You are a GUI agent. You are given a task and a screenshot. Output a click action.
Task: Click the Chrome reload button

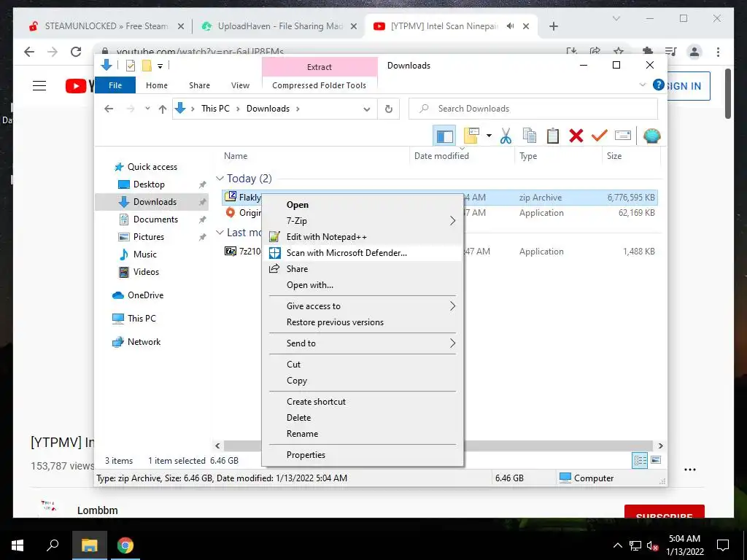(x=76, y=52)
